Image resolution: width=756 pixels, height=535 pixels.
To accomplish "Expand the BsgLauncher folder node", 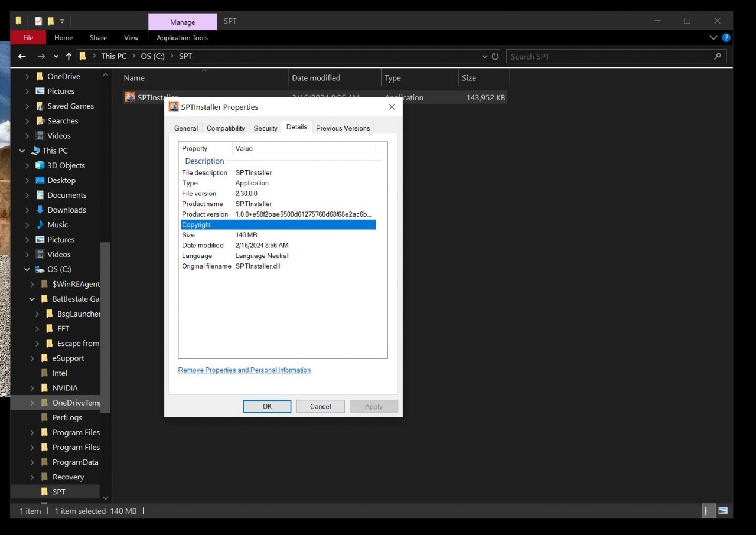I will click(x=37, y=314).
